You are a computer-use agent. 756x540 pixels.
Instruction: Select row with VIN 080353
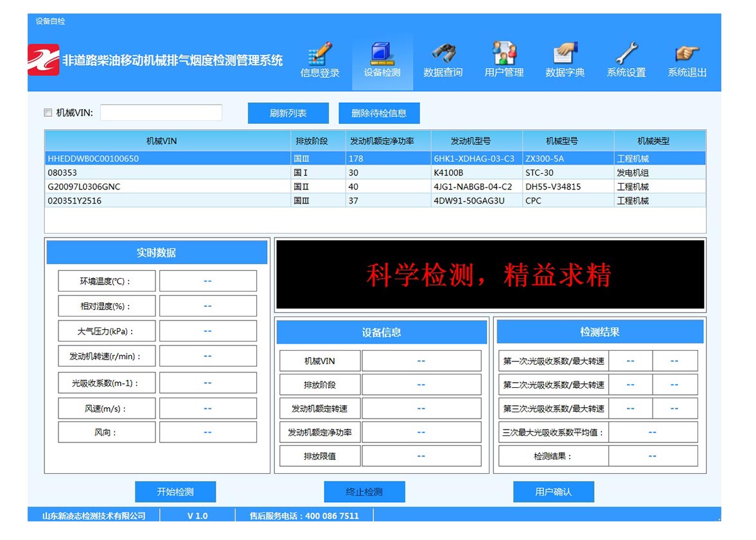[x=167, y=173]
